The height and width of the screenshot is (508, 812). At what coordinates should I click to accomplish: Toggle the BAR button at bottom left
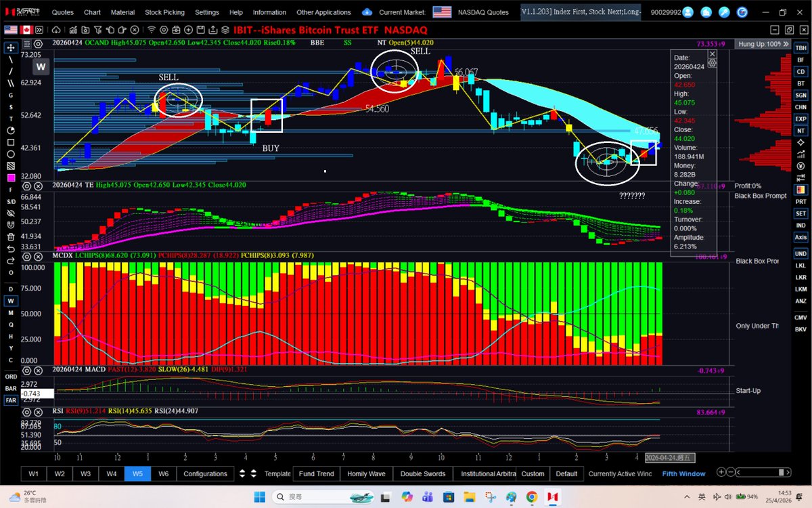tap(11, 388)
